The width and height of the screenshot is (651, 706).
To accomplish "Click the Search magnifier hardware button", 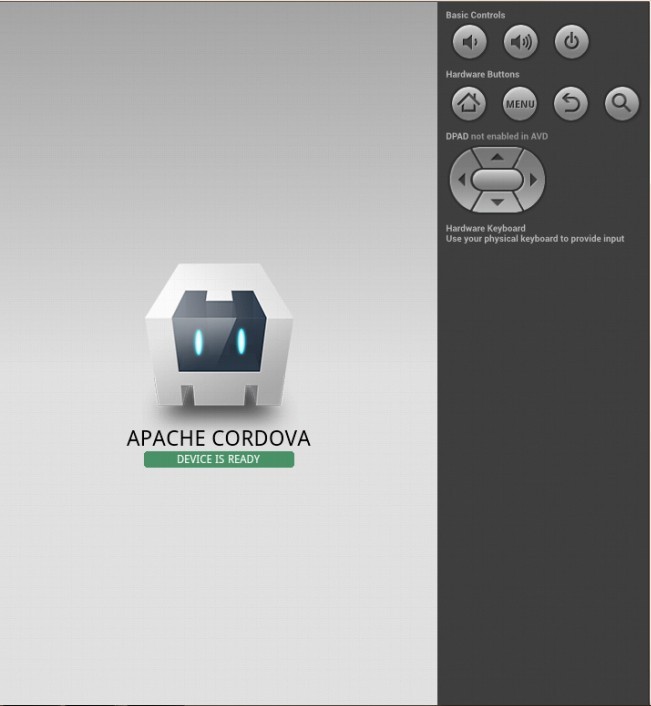I will click(x=621, y=104).
